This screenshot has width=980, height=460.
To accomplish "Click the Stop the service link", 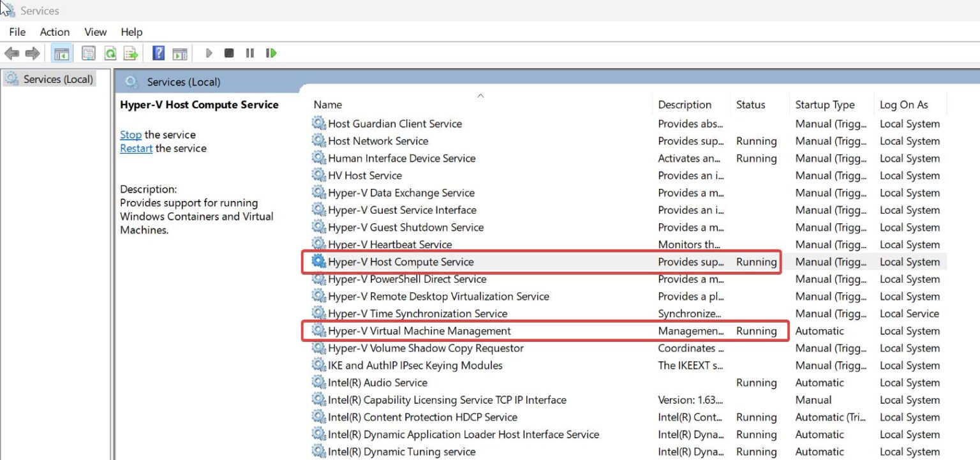I will tap(131, 135).
